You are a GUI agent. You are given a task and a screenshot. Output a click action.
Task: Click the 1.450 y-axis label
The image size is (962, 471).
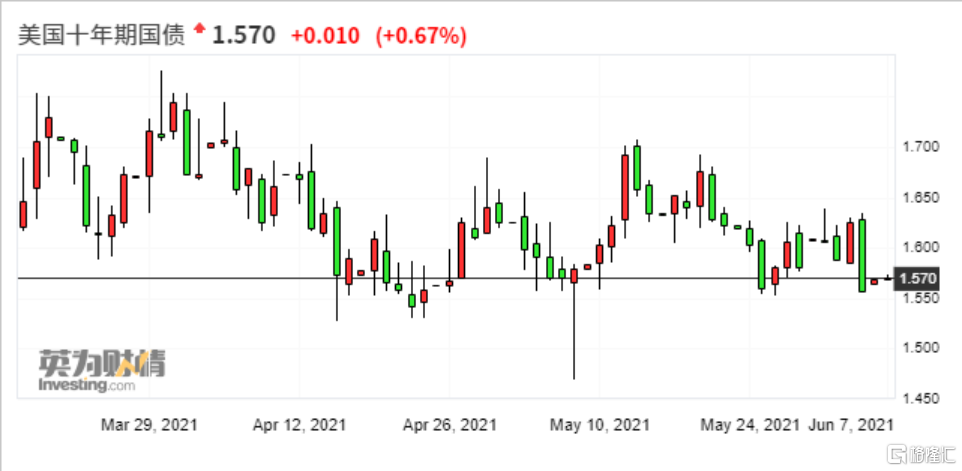tap(919, 398)
